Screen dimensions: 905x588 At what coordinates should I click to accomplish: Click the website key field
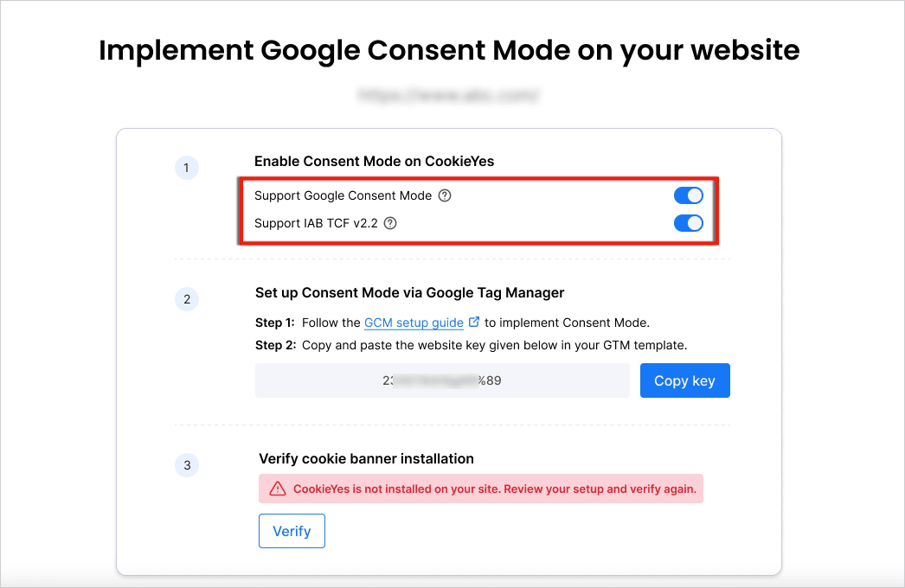pos(442,380)
